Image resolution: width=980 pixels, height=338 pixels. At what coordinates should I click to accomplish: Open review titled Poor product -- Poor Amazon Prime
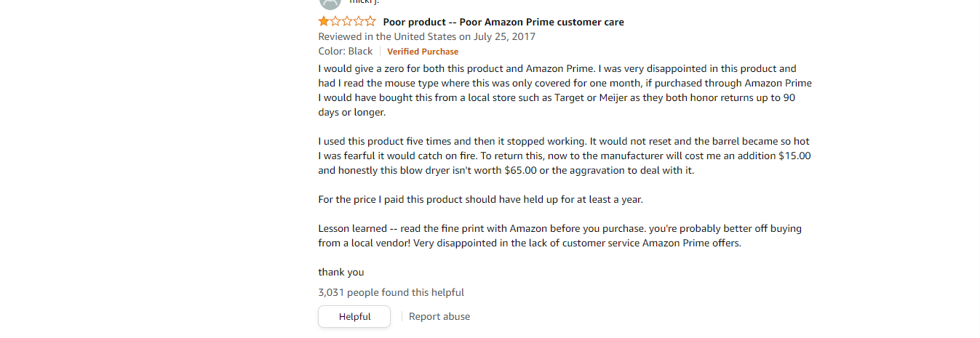coord(503,22)
